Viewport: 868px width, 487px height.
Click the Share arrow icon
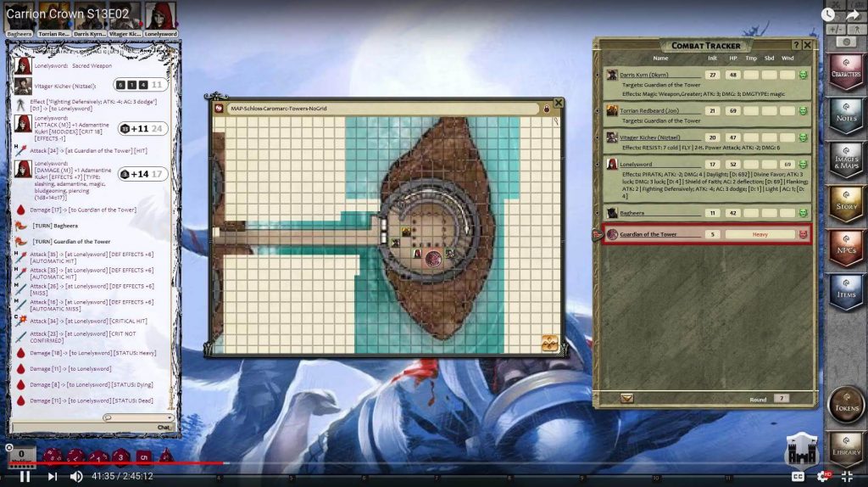[x=853, y=15]
